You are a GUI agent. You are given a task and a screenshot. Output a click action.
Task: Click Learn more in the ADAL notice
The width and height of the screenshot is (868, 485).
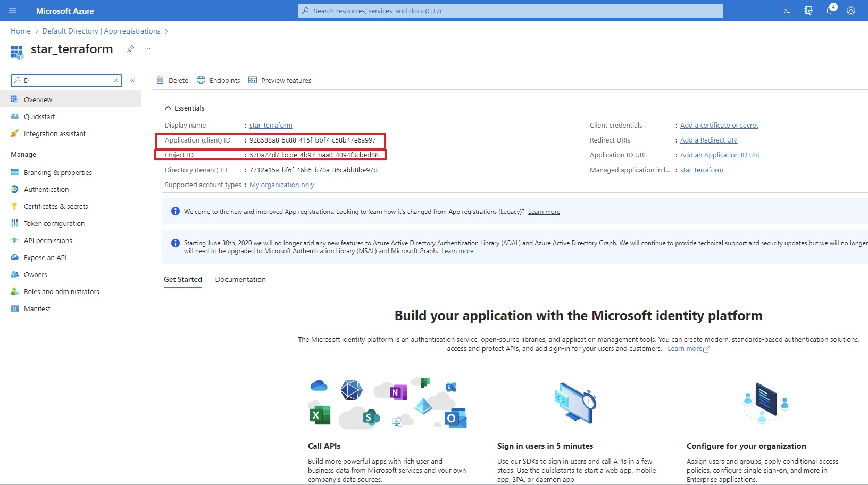[457, 251]
